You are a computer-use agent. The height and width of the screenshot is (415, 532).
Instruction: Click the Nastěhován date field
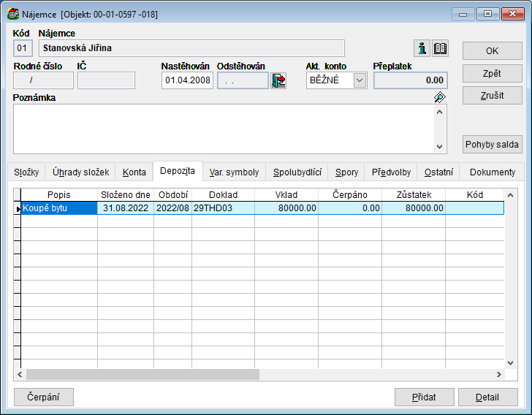click(187, 80)
